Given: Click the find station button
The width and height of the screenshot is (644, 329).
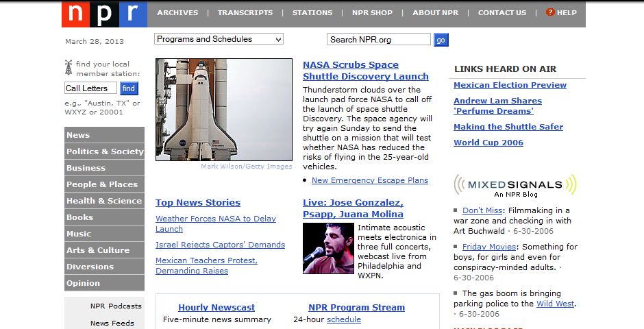Looking at the screenshot, I should click(129, 88).
